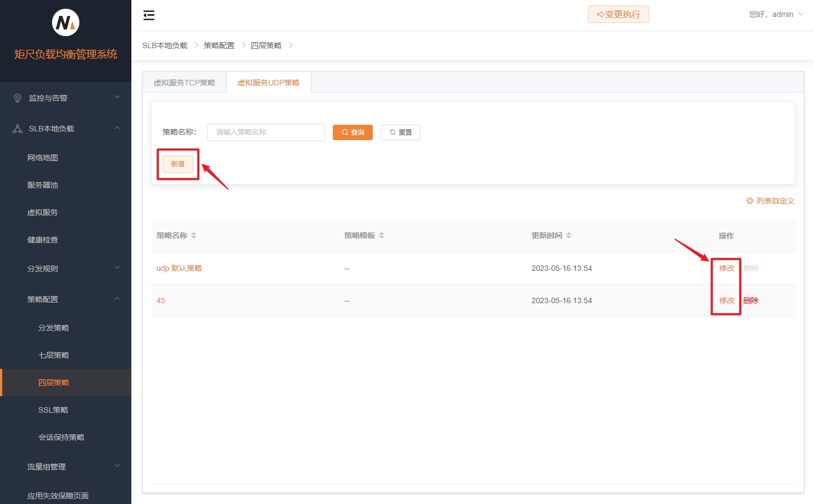Sort by the update time column arrows
The image size is (814, 504).
click(x=569, y=235)
